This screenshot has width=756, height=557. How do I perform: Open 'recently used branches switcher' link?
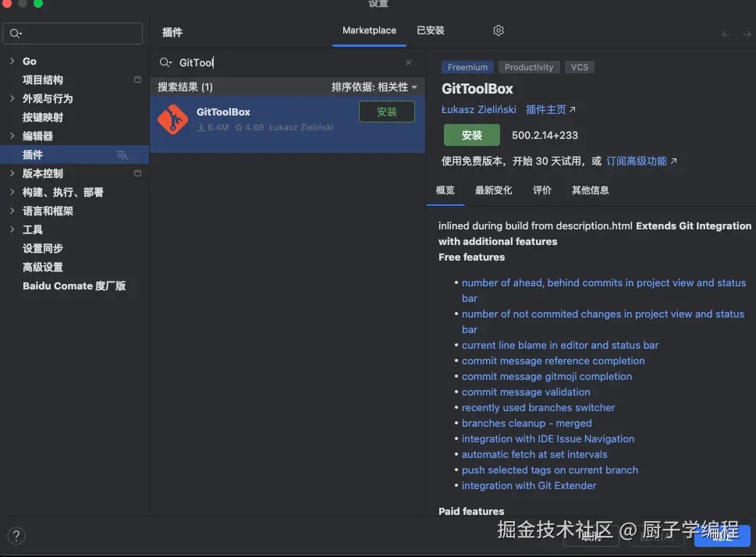point(538,407)
